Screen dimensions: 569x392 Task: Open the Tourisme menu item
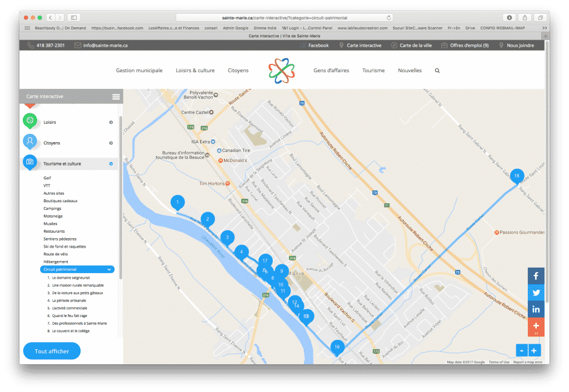pos(373,71)
